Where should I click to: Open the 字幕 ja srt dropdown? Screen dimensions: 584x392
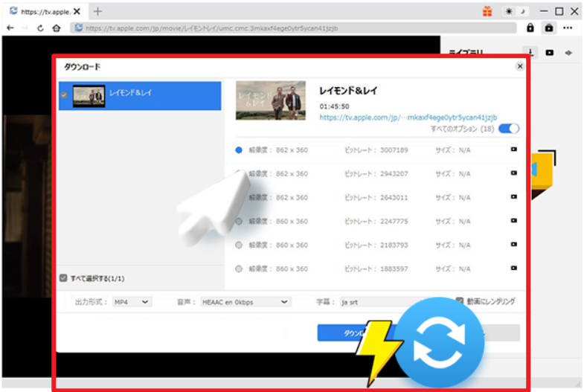coord(380,302)
